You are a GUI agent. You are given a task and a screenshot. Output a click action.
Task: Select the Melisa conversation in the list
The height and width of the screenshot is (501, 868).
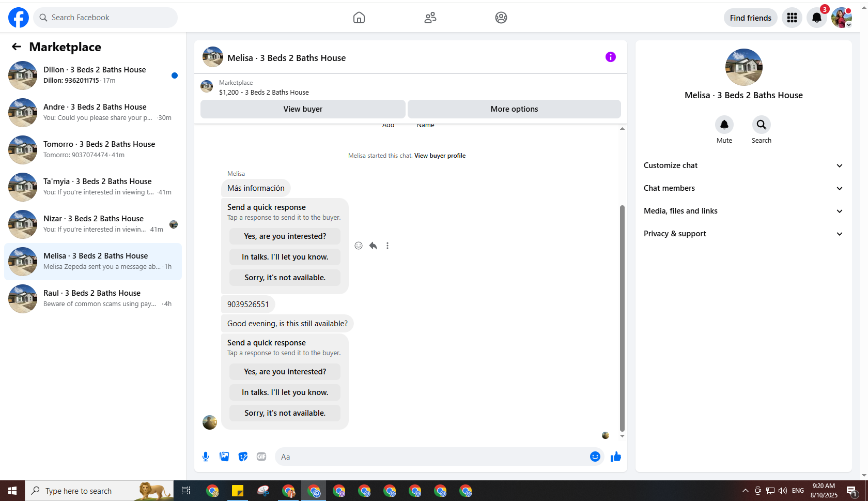point(93,262)
